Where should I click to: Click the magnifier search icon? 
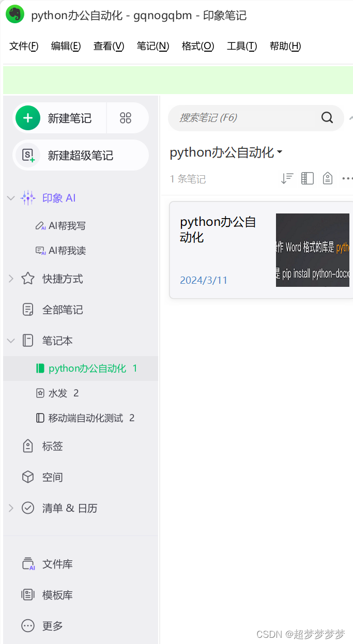(x=327, y=117)
